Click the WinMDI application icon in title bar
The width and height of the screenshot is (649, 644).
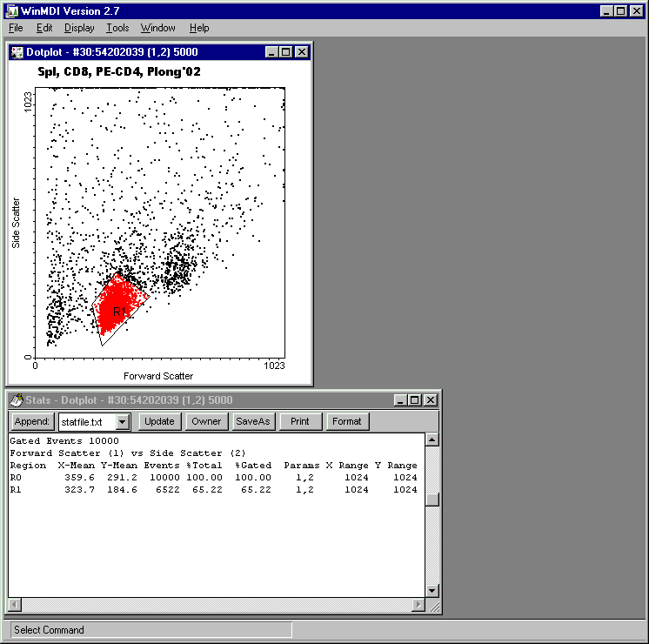[13, 10]
